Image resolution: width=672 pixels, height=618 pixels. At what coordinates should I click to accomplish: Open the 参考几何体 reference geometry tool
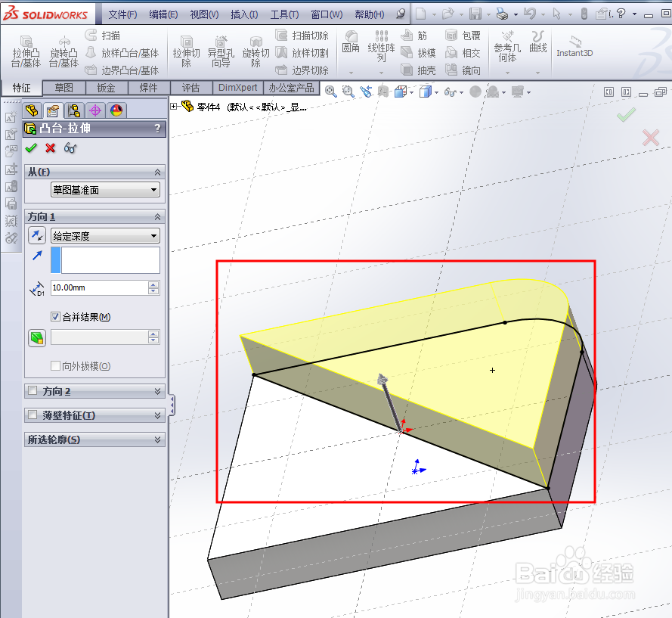pyautogui.click(x=507, y=46)
